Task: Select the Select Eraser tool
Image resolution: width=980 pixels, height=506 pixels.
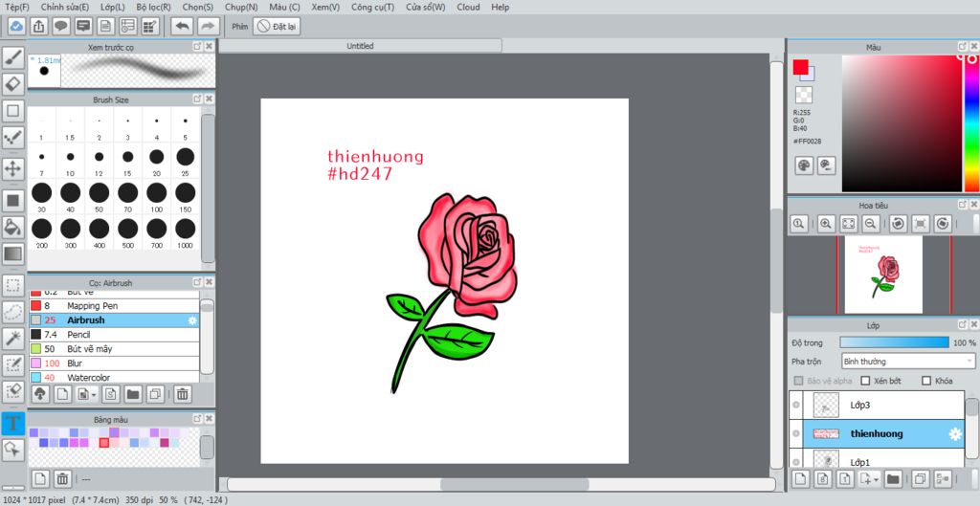Action: click(x=13, y=391)
